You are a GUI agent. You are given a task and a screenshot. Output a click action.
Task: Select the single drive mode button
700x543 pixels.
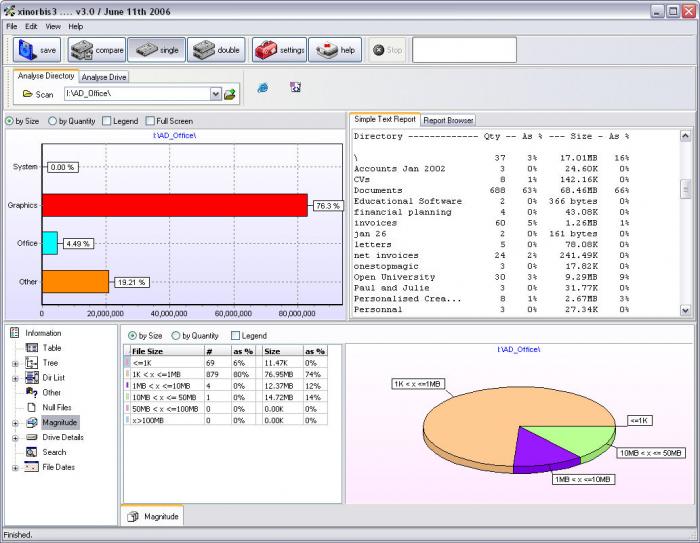156,50
